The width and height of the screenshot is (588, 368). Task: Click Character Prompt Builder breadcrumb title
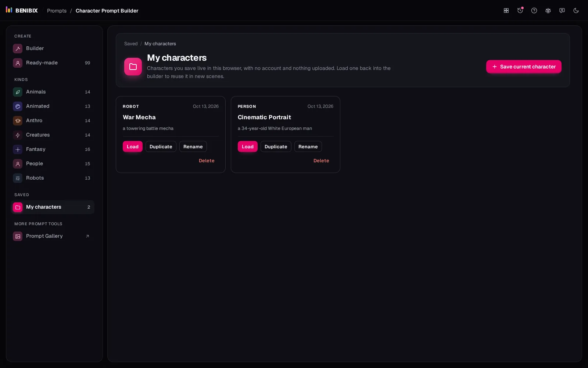[107, 11]
